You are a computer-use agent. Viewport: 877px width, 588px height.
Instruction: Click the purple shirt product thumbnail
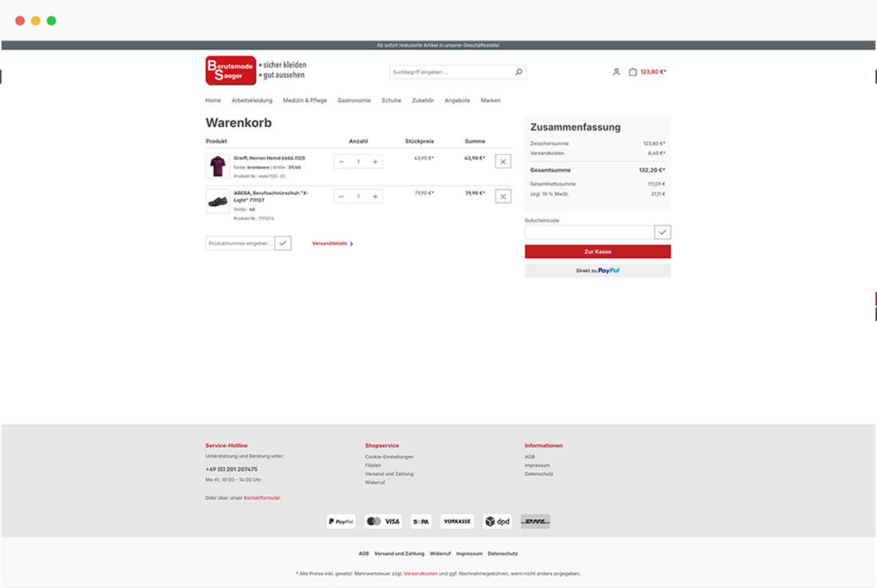[218, 166]
